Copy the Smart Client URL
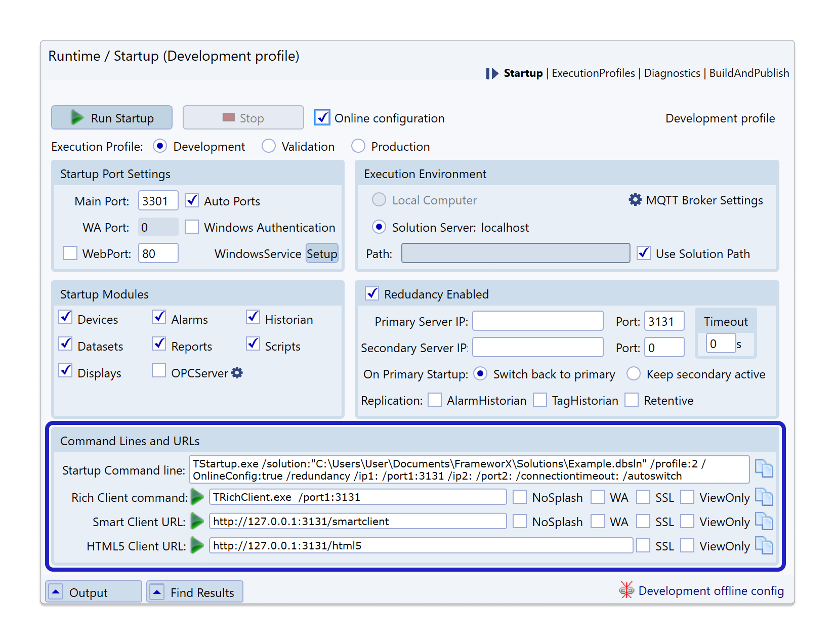The width and height of the screenshot is (835, 644). (x=764, y=521)
